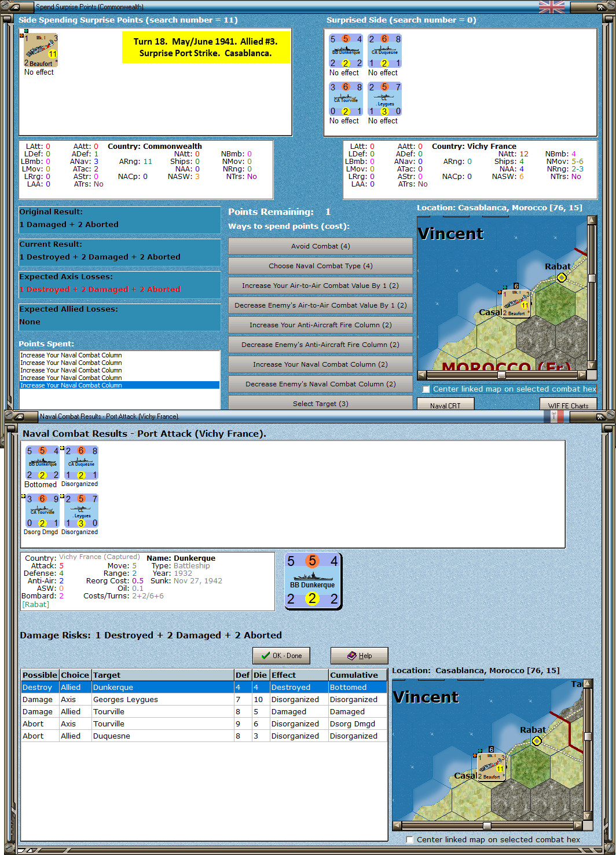Decrease Enemy's Air-to-Air Combat Value By 1
Image resolution: width=616 pixels, height=855 pixels.
(320, 305)
